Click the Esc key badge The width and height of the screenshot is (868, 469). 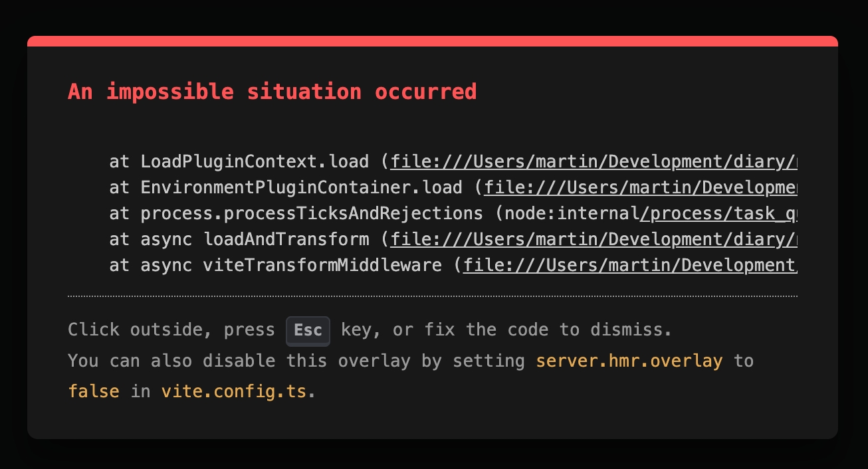pos(308,330)
